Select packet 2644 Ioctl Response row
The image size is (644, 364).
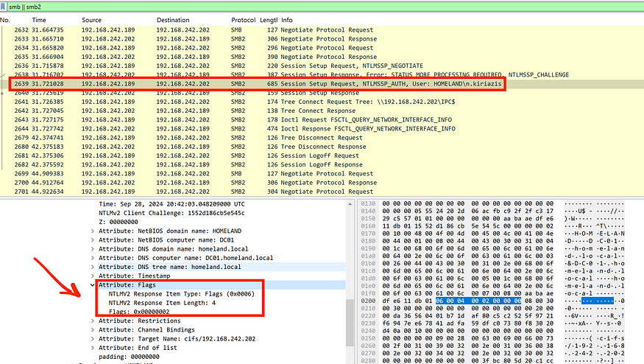(322, 129)
